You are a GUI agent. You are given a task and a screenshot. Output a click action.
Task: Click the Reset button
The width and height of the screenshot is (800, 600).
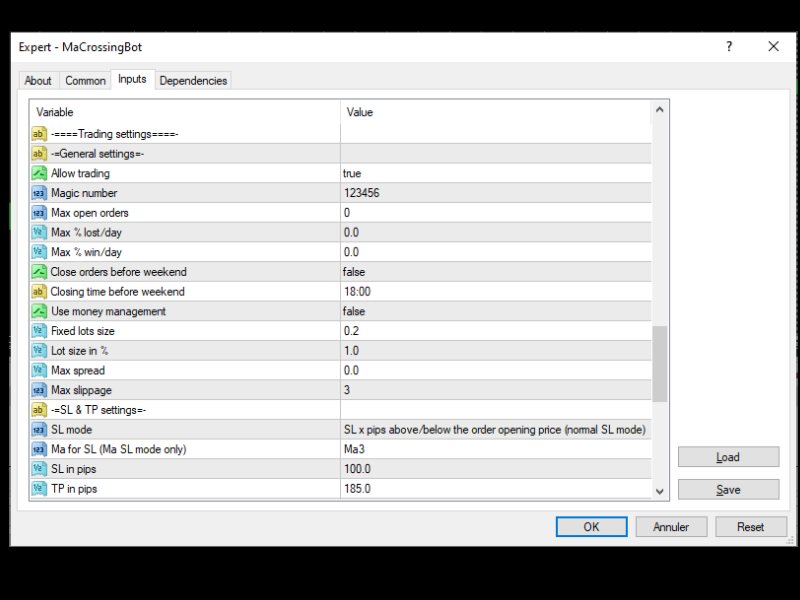pyautogui.click(x=751, y=527)
